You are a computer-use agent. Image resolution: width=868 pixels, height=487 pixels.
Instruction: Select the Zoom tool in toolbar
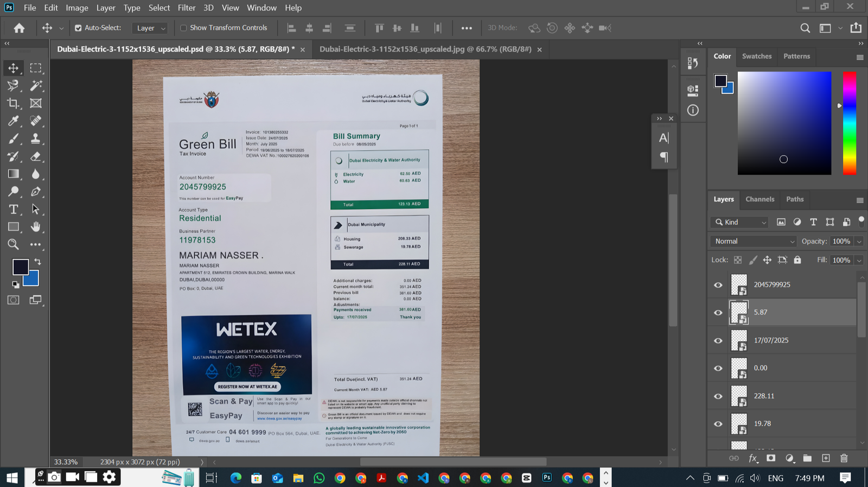pos(13,245)
